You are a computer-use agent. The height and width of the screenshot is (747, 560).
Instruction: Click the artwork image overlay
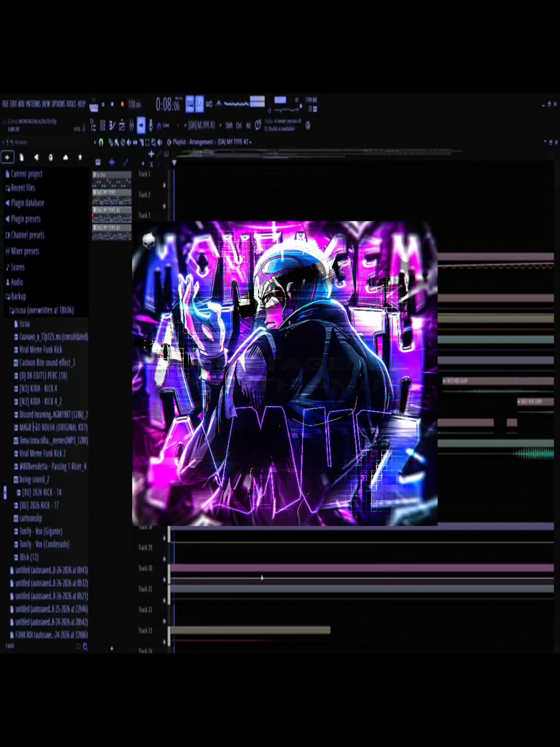coord(285,373)
